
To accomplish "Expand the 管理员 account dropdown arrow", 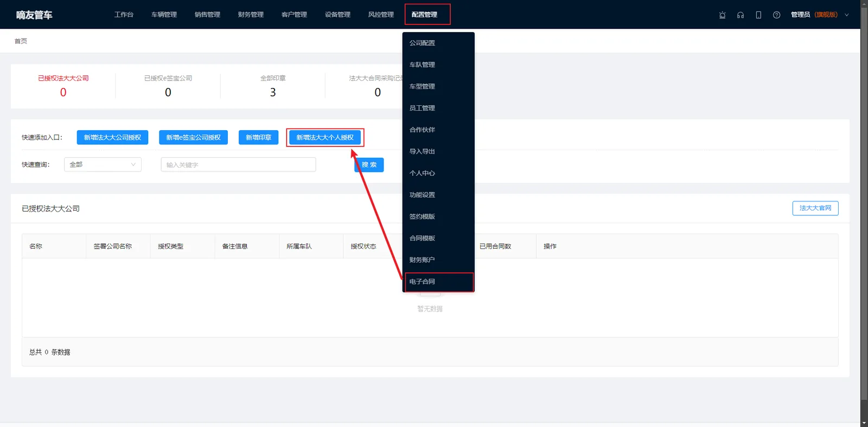I will pyautogui.click(x=846, y=15).
